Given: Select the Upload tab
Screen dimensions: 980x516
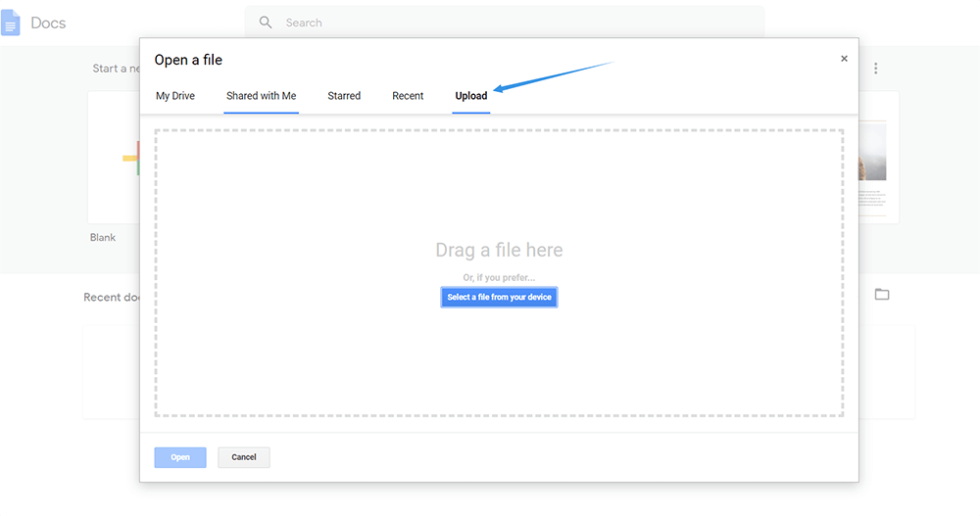Looking at the screenshot, I should (470, 96).
